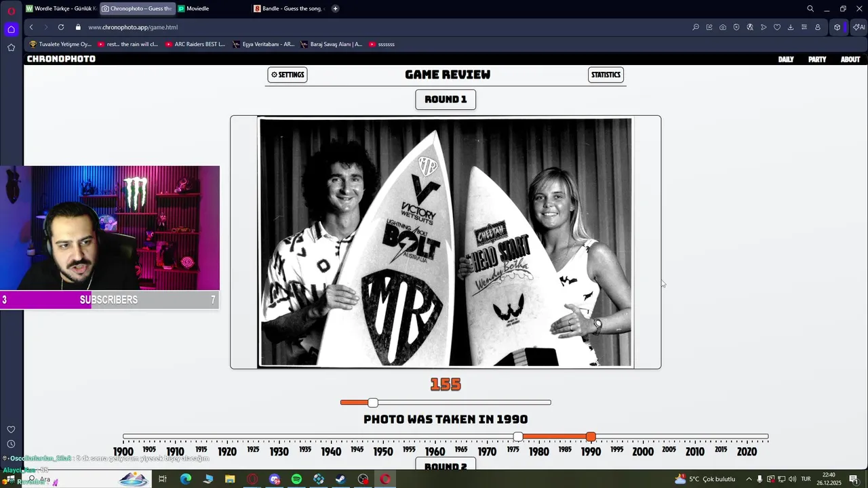This screenshot has width=868, height=488.
Task: Open the easy setup sliders icon
Action: pyautogui.click(x=804, y=27)
